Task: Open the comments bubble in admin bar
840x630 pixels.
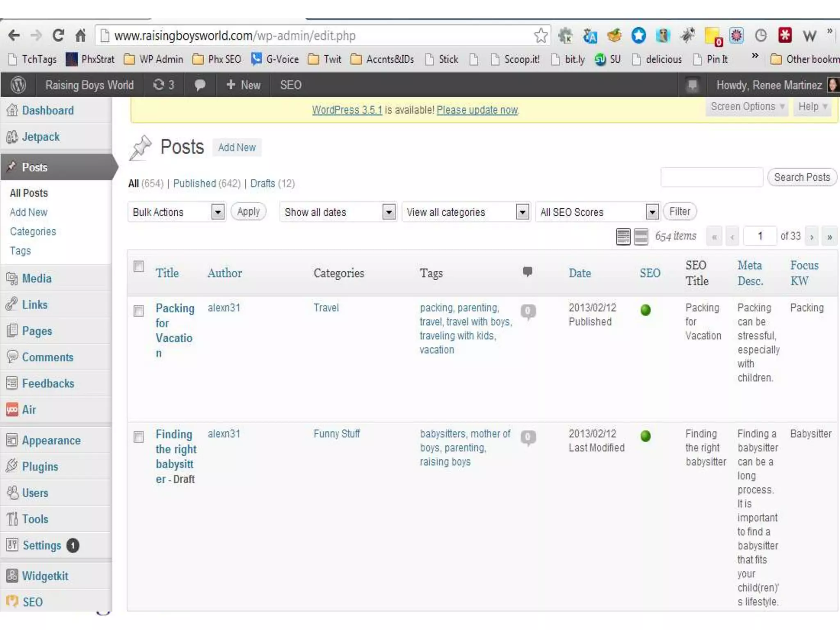Action: 200,85
